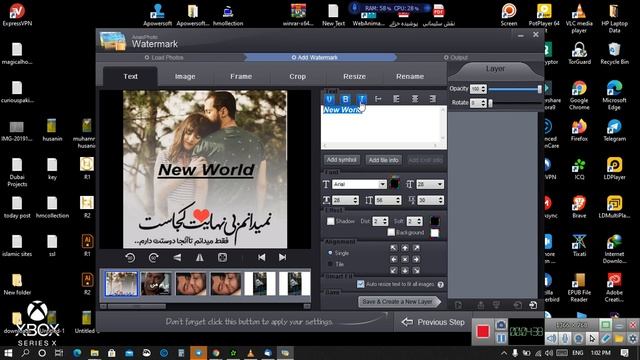Open shadow color swatch
The width and height of the screenshot is (640, 360).
click(x=435, y=221)
